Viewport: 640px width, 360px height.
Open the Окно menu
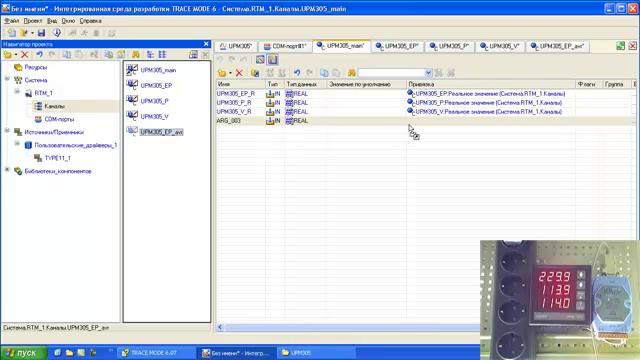68,21
